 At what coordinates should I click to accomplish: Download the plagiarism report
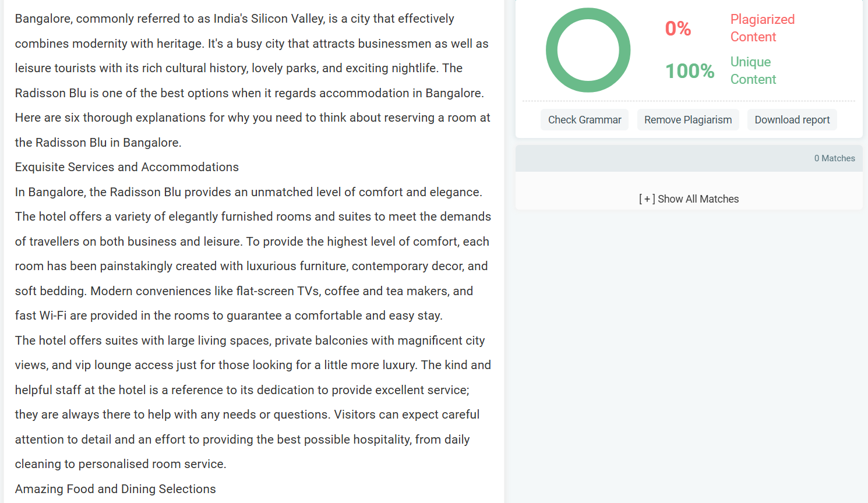(x=792, y=120)
